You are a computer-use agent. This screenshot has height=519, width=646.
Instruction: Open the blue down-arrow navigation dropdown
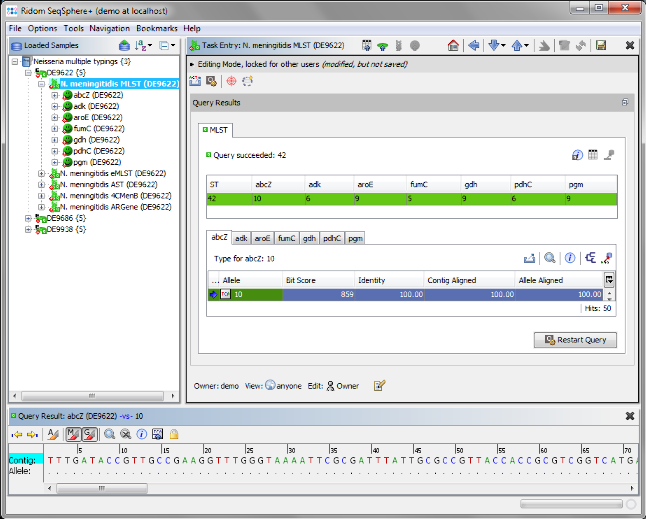(x=496, y=45)
